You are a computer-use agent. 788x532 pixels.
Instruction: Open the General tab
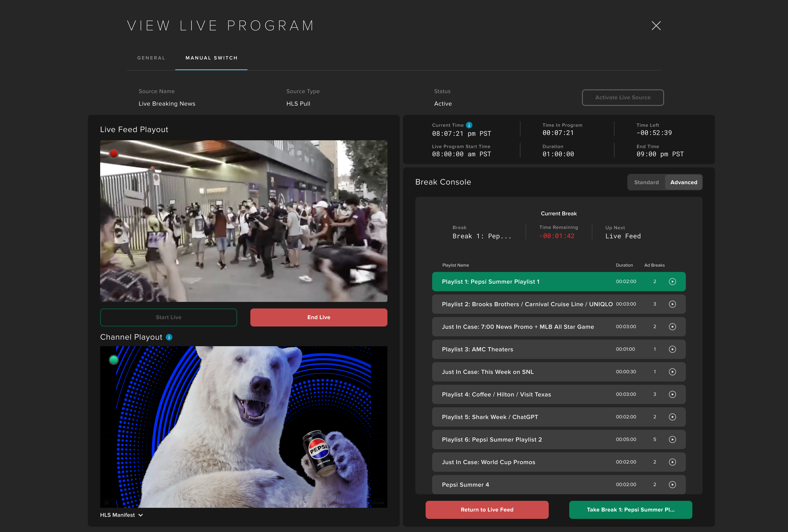pyautogui.click(x=151, y=58)
